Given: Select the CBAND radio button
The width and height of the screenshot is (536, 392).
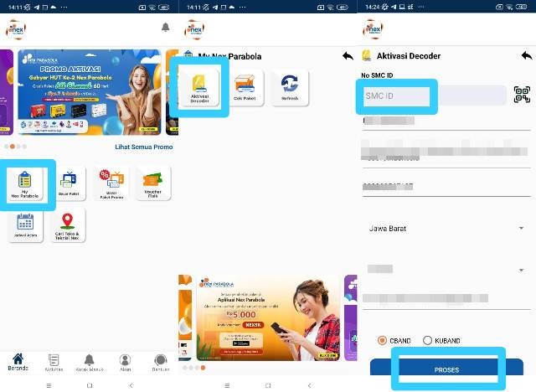Looking at the screenshot, I should 382,340.
